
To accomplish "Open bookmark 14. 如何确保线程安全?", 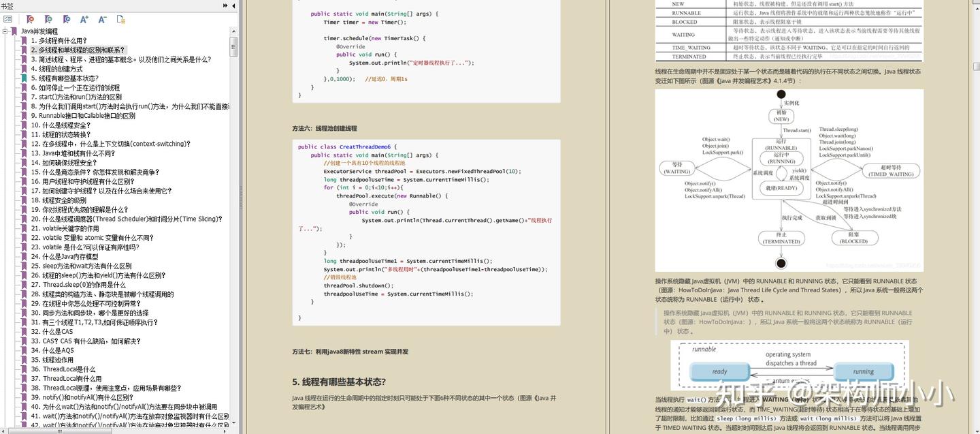I will pyautogui.click(x=64, y=163).
